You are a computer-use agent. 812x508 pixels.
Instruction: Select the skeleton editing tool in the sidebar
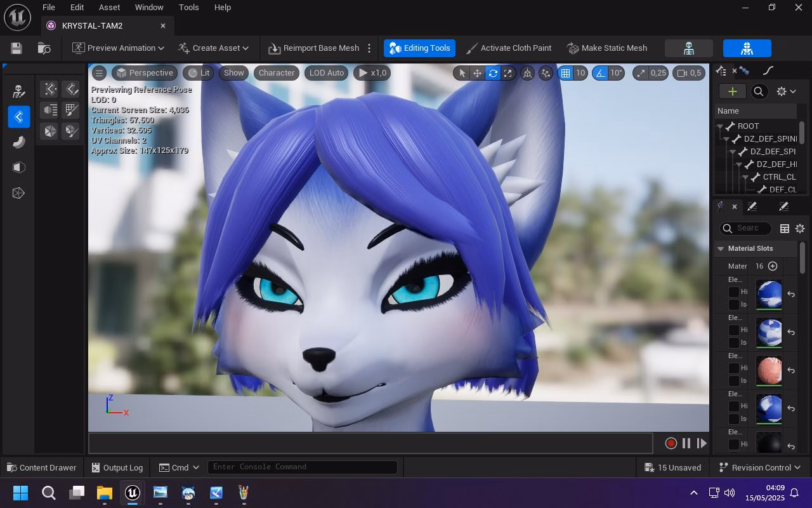click(18, 91)
